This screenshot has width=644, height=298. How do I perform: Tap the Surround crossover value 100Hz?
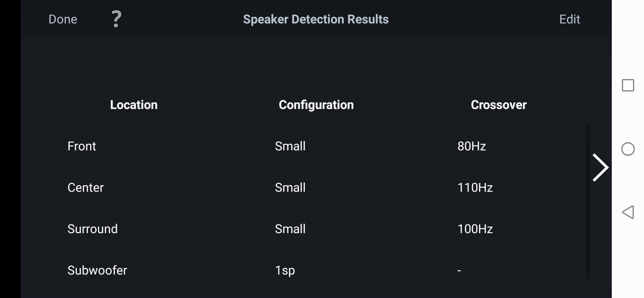tap(475, 229)
